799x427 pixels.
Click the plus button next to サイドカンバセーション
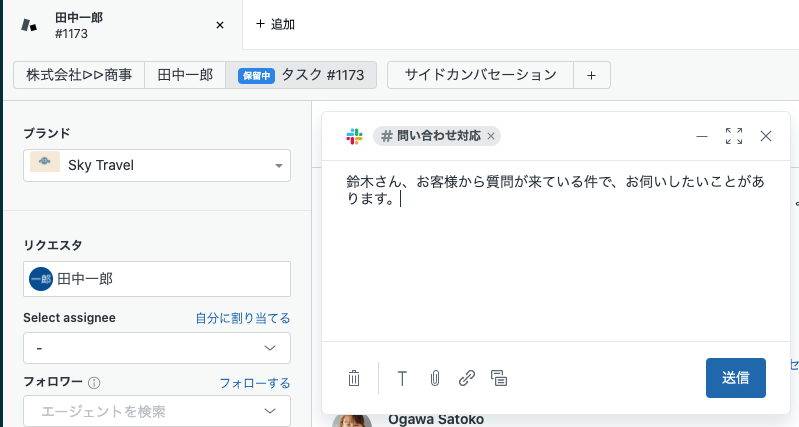click(592, 75)
